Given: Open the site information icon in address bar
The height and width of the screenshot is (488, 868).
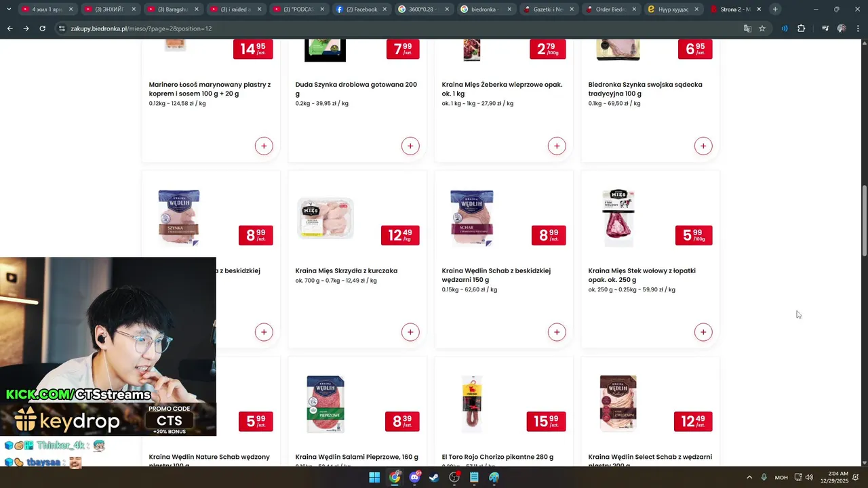Looking at the screenshot, I should (x=62, y=28).
